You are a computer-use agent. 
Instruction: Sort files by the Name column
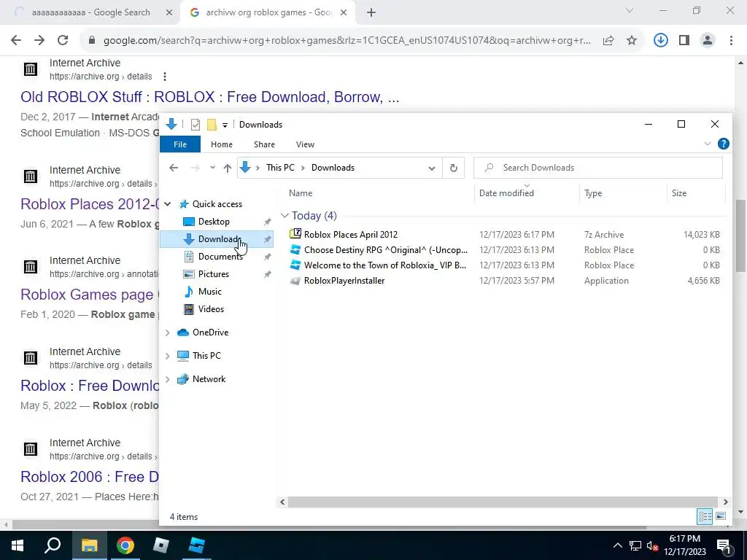point(301,193)
